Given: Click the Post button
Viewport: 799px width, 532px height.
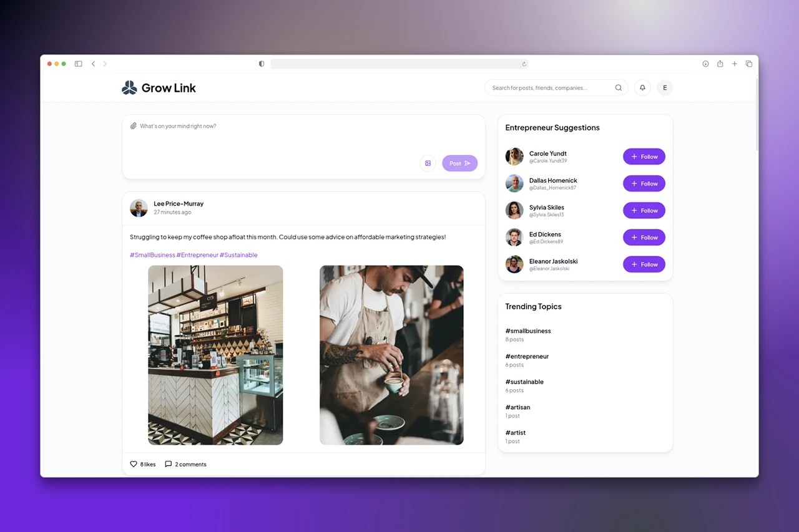Looking at the screenshot, I should coord(460,163).
